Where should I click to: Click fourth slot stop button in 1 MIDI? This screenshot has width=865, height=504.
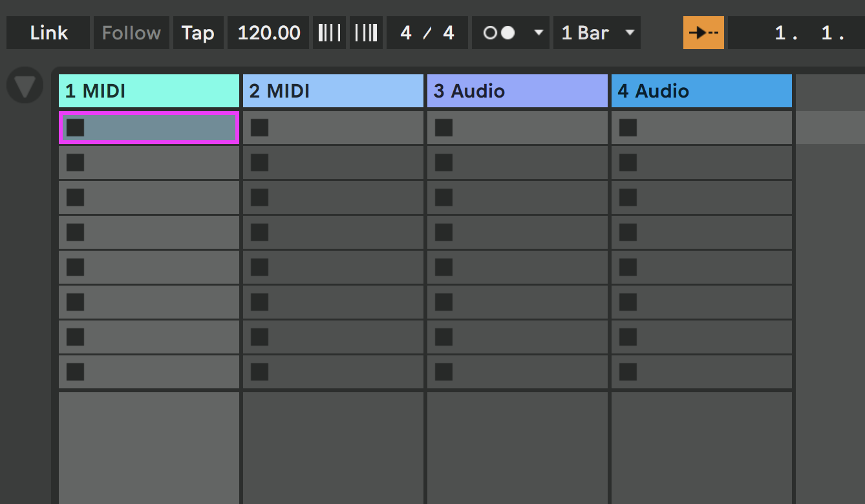pyautogui.click(x=76, y=233)
